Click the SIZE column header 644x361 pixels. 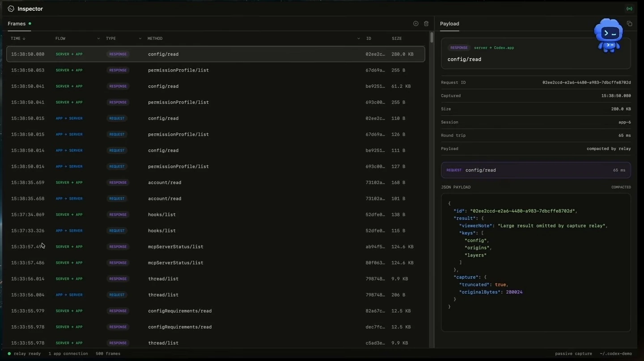[x=397, y=38]
